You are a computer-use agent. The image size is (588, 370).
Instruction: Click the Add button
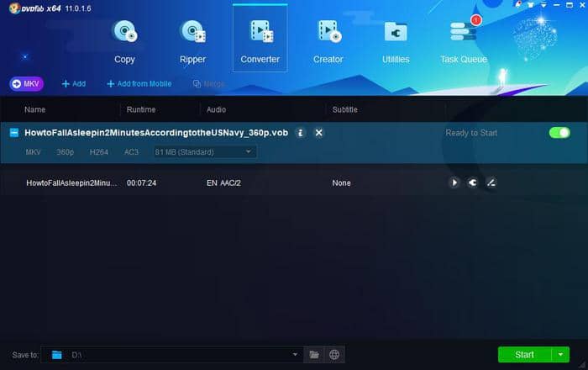(x=74, y=84)
